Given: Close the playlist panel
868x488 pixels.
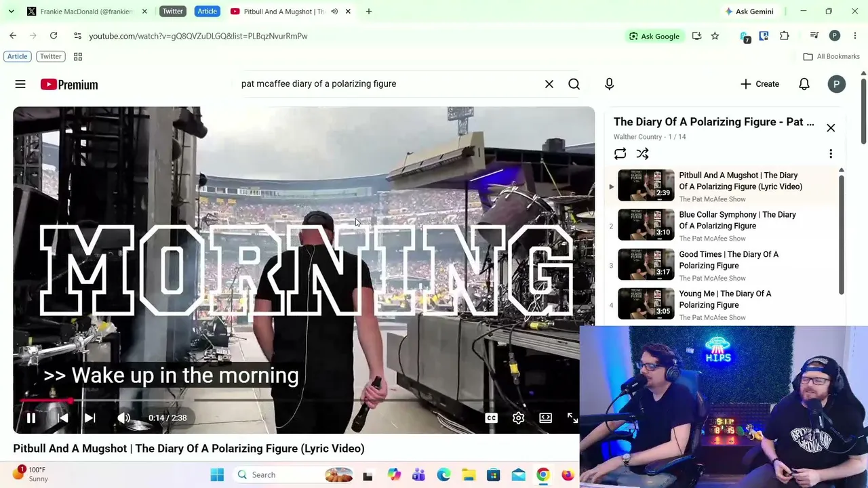Looking at the screenshot, I should (x=831, y=128).
